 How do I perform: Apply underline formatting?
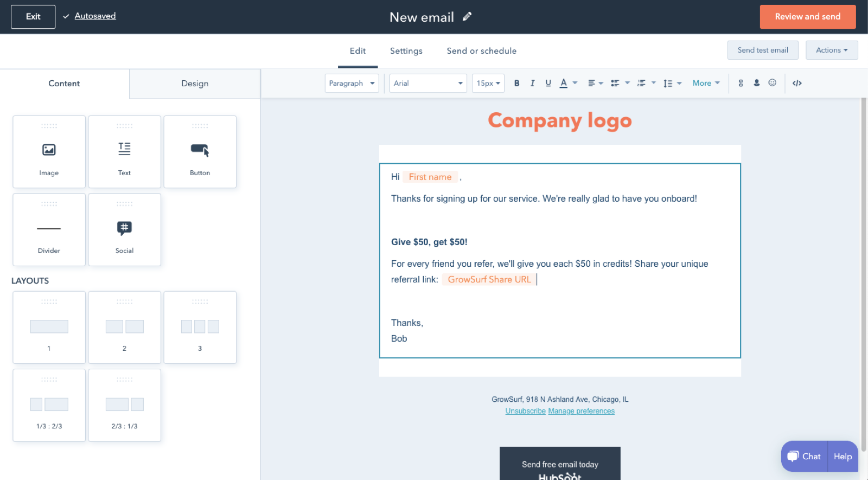pos(548,83)
